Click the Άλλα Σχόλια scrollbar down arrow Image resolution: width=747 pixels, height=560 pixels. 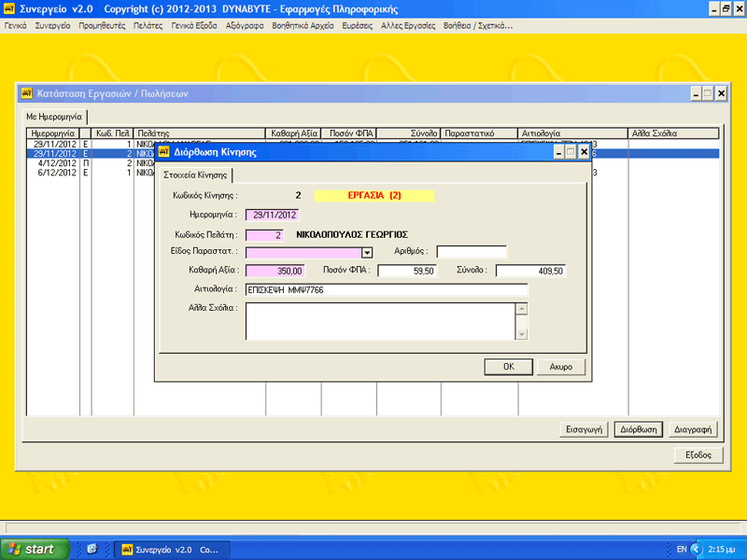[x=522, y=334]
